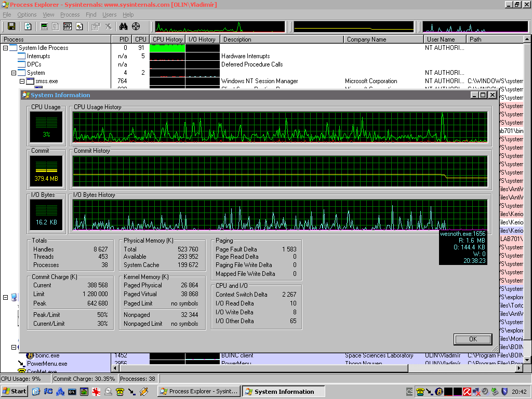Click the I/O History column header
Viewport: 532px width, 399px height.
203,39
